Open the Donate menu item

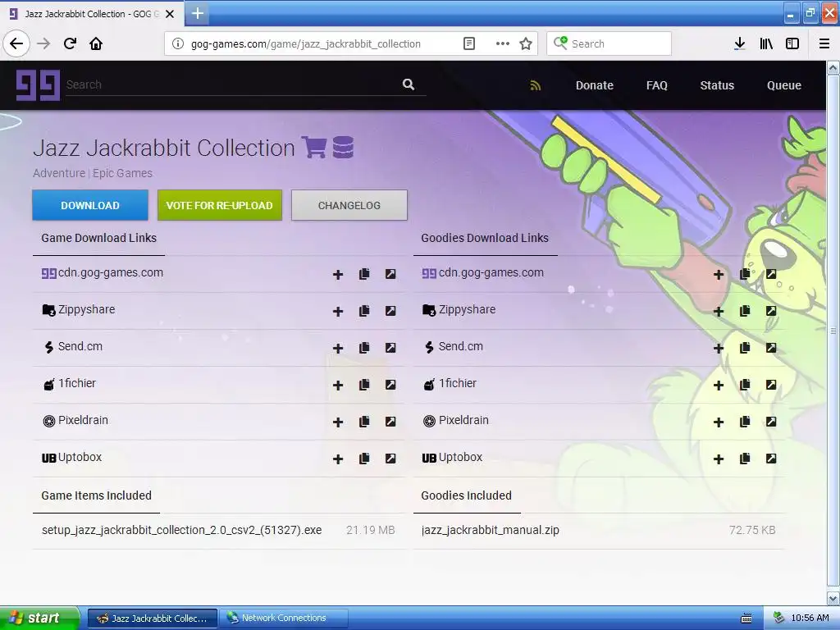pyautogui.click(x=595, y=85)
